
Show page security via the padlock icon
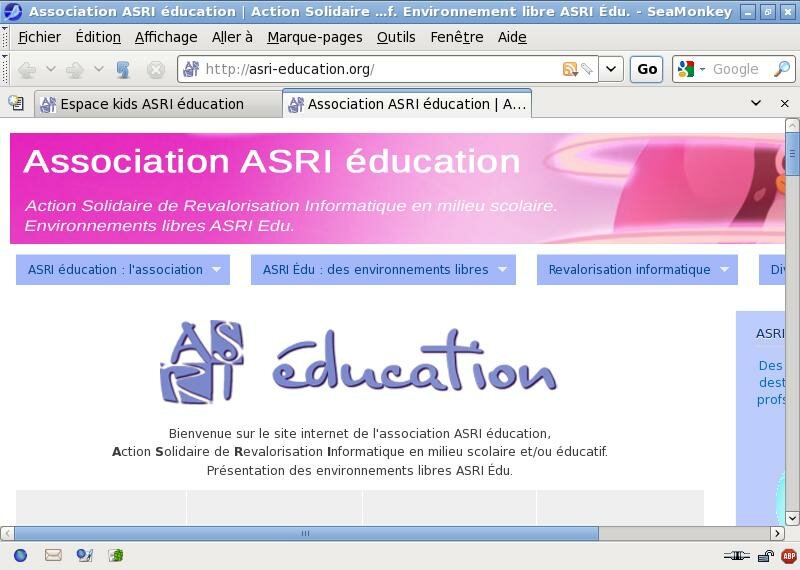pos(765,556)
